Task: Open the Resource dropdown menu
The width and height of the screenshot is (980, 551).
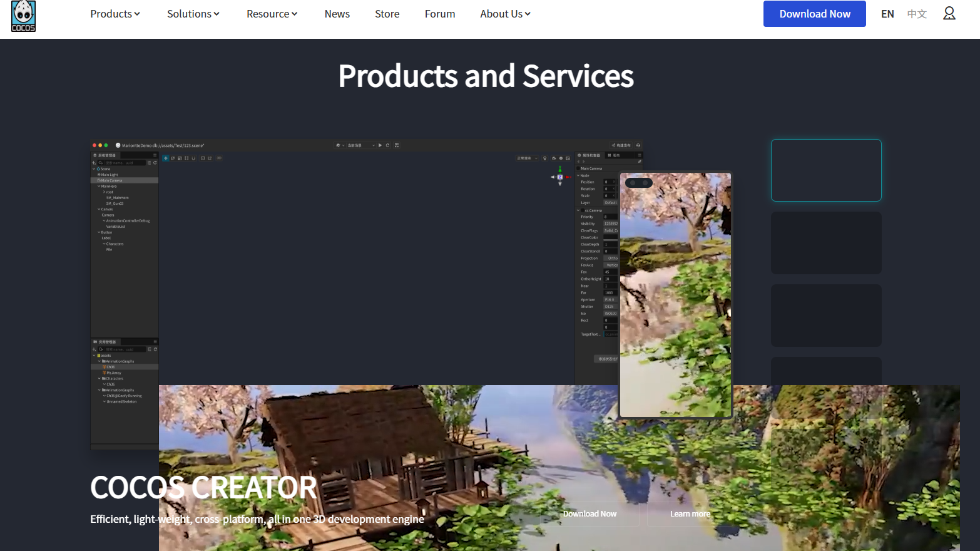Action: [x=272, y=14]
